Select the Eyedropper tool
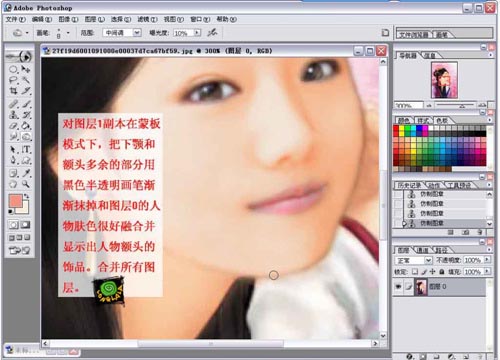Screen dimensions: 500x360 pyautogui.click(x=26, y=173)
